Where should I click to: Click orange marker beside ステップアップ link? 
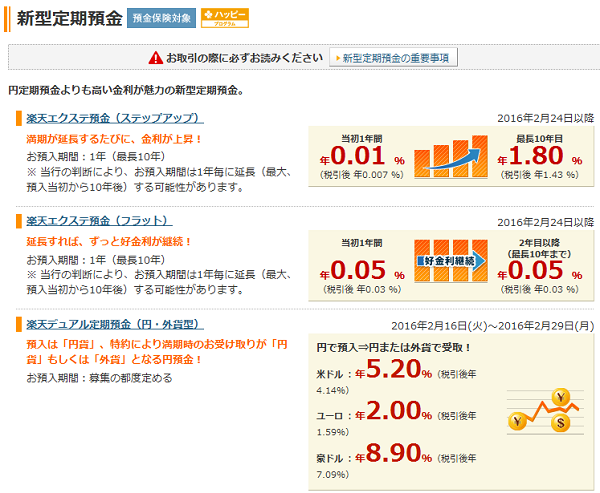point(19,118)
